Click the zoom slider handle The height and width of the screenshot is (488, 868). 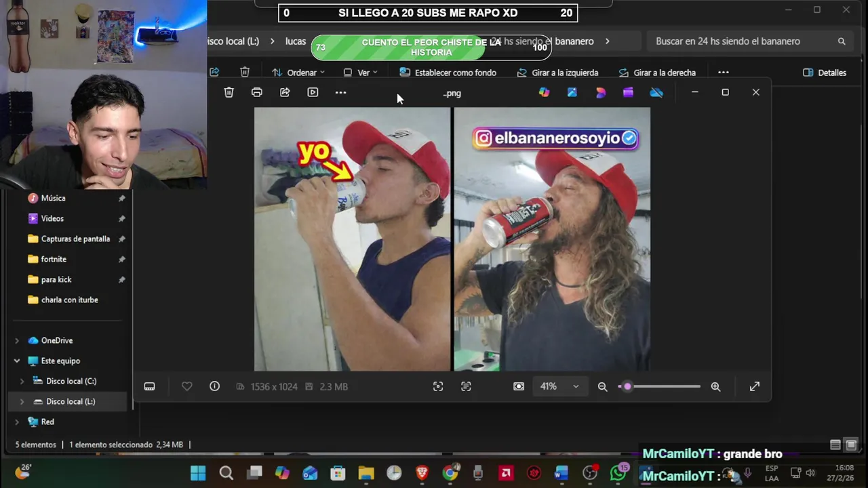627,386
